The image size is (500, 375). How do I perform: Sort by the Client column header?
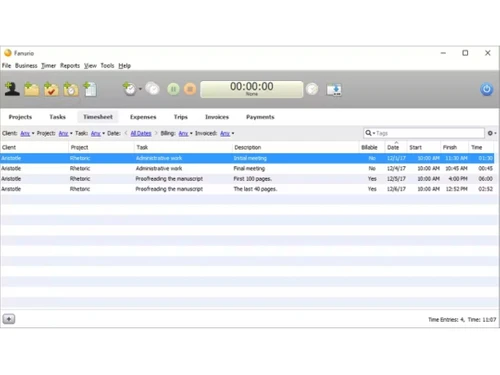34,147
